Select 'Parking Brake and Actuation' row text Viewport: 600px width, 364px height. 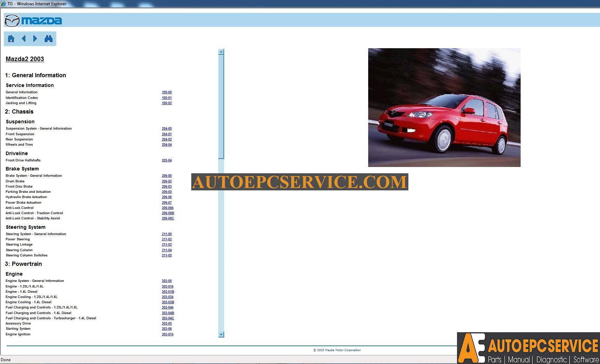tap(28, 192)
